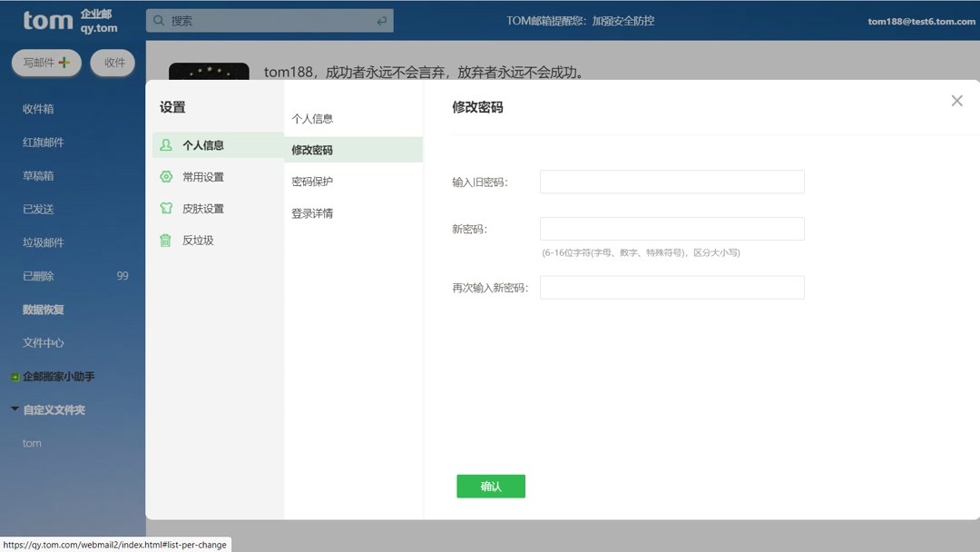Screen dimensions: 980x552
Task: Click the 收件 receive mail button
Action: pyautogui.click(x=113, y=62)
